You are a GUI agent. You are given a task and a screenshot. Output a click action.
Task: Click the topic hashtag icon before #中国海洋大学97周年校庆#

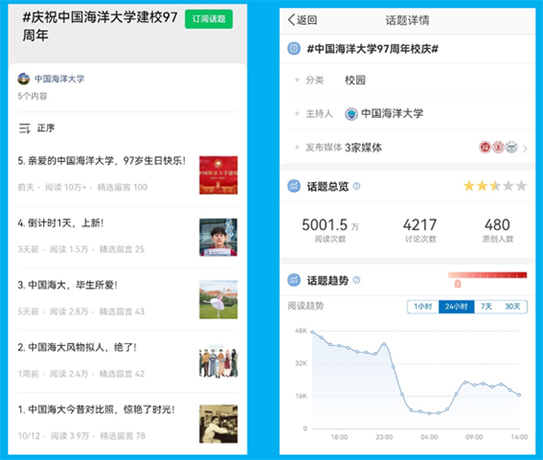(294, 48)
